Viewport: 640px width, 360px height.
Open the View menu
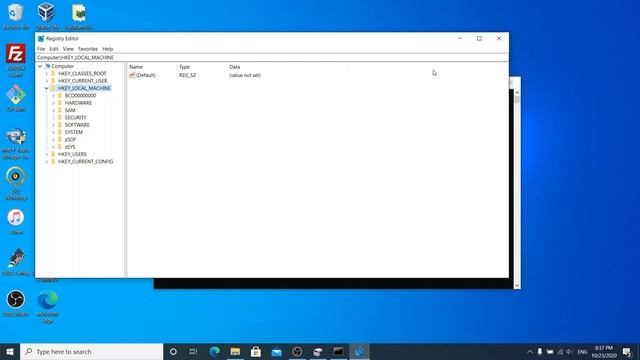(x=68, y=49)
